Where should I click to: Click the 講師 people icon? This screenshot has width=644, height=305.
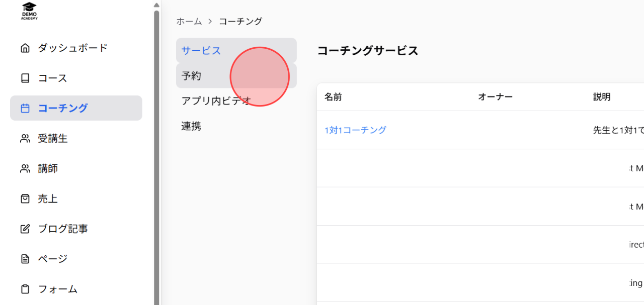pos(25,169)
